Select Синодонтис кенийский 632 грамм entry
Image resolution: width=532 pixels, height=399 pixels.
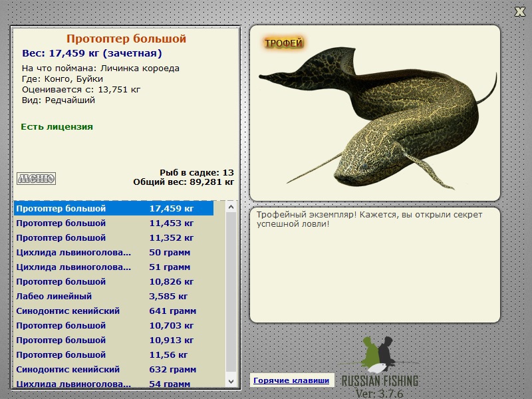coord(114,369)
